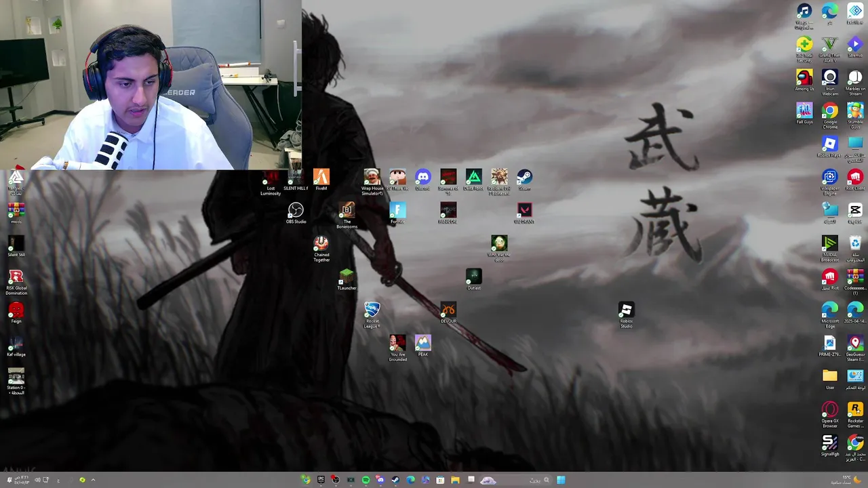The height and width of the screenshot is (488, 868).
Task: Open the green Spotify taskbar icon
Action: coord(366,480)
